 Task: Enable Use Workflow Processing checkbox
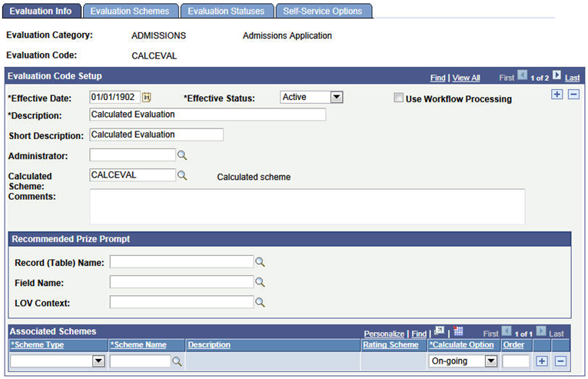point(399,98)
